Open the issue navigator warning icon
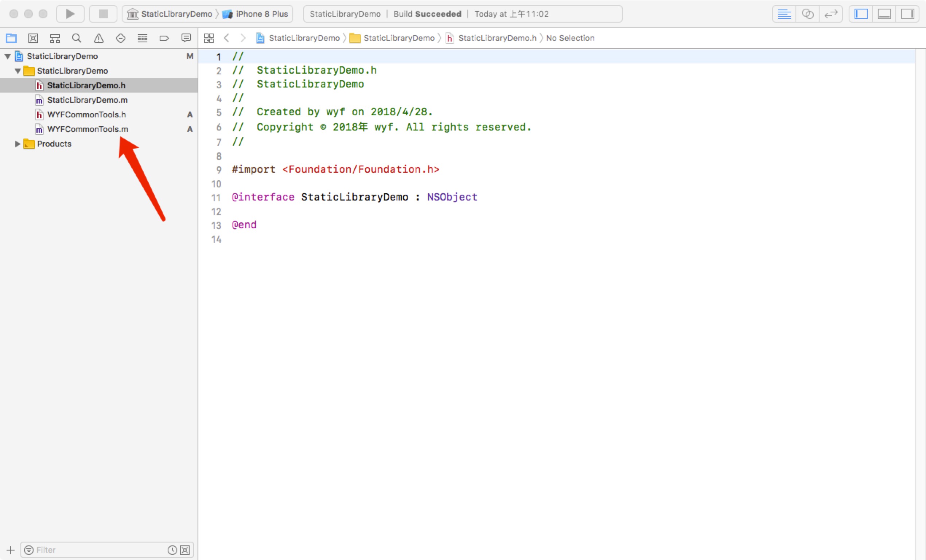 [98, 38]
